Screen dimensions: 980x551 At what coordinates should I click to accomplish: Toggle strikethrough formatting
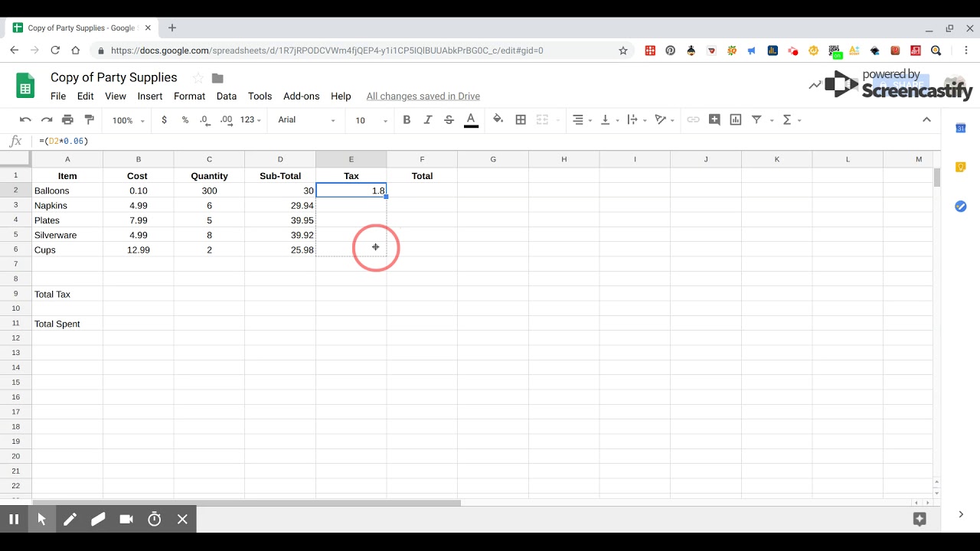click(449, 120)
